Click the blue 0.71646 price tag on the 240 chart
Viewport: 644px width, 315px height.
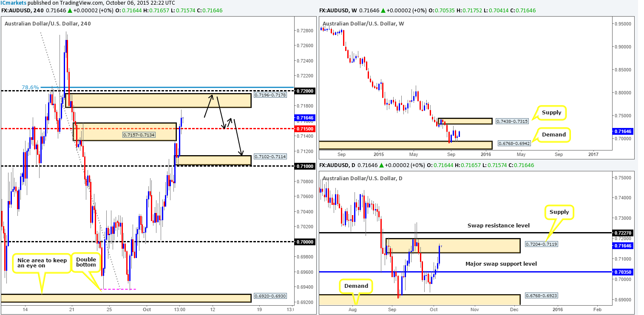tap(305, 118)
